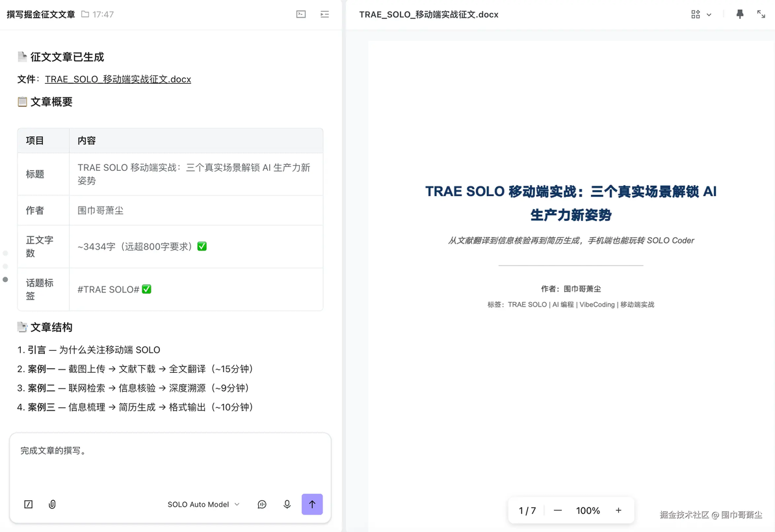The height and width of the screenshot is (532, 775).
Task: Select the 话题标签 row label
Action: (44, 290)
